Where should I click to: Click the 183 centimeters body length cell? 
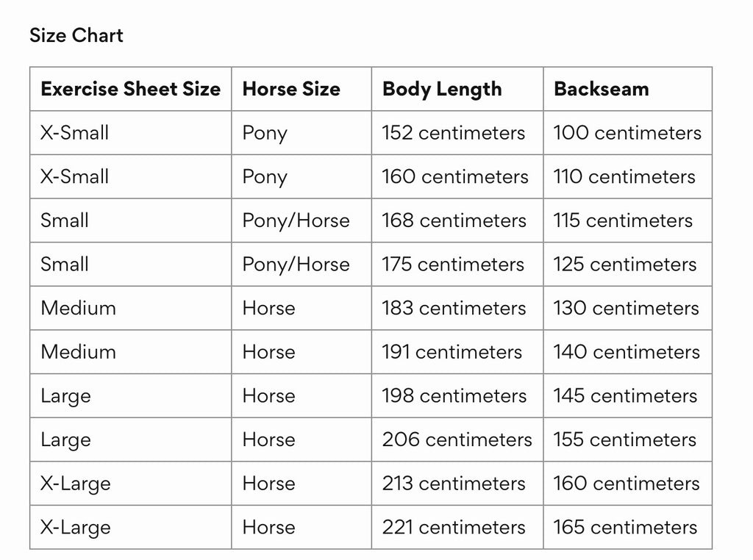(457, 308)
